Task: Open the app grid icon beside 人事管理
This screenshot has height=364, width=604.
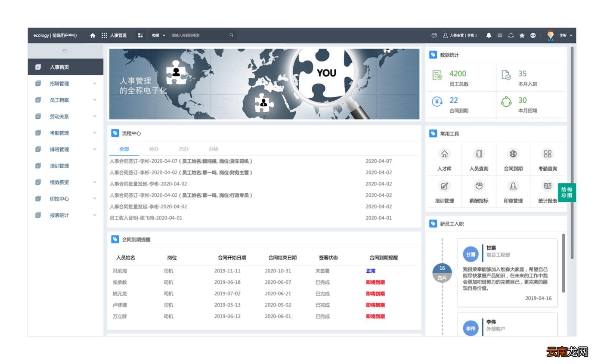Action: click(104, 35)
